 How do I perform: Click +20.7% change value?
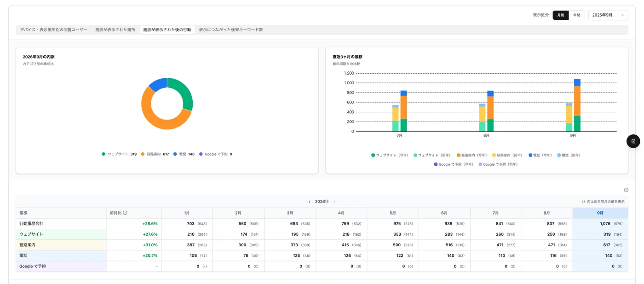click(x=150, y=255)
